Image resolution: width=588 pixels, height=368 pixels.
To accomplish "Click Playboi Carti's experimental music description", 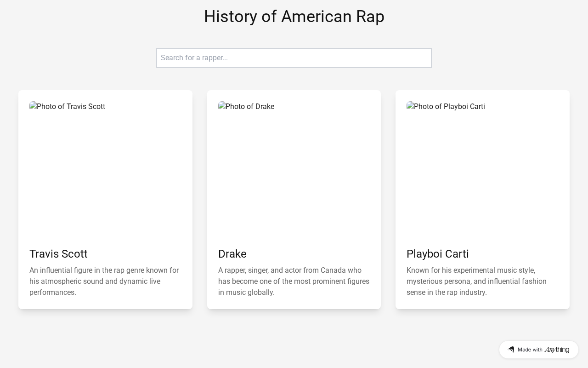I will 476,281.
